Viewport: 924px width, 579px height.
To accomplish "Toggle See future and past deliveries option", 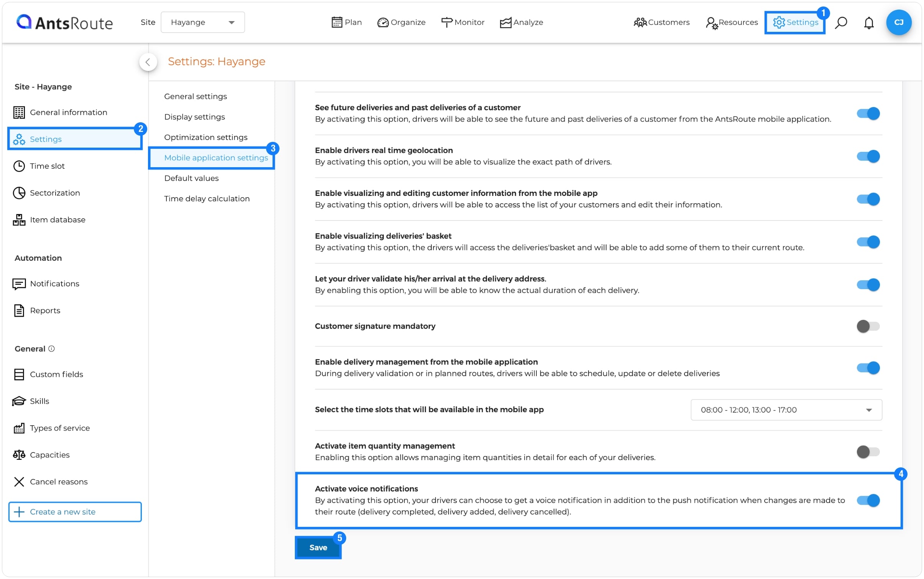I will [868, 113].
